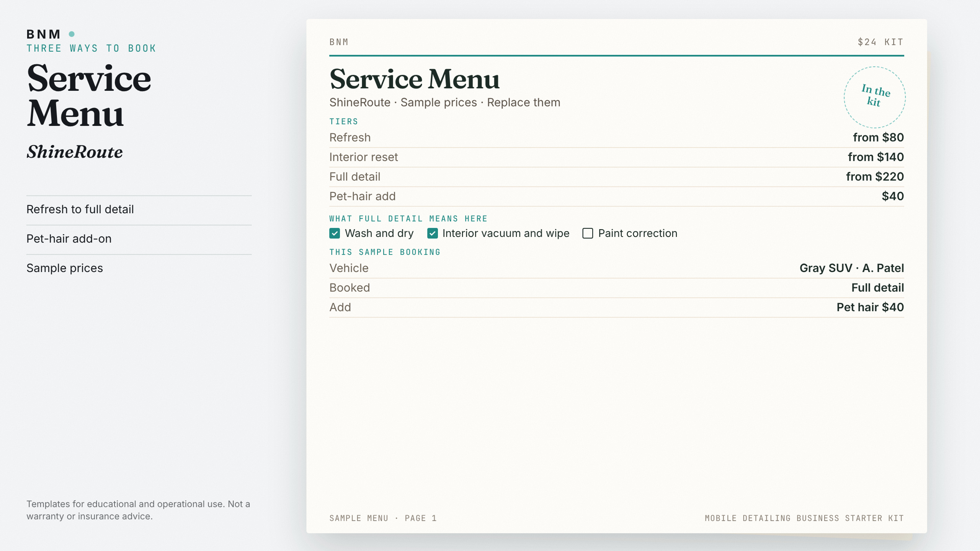Select "Refresh to full detail" list item
This screenshot has width=980, height=551.
139,209
